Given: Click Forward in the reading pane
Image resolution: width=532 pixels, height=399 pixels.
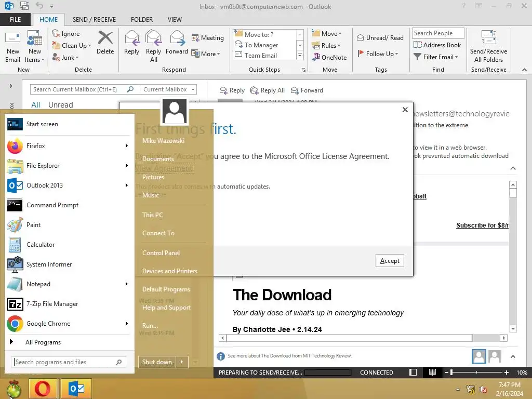Looking at the screenshot, I should point(307,90).
